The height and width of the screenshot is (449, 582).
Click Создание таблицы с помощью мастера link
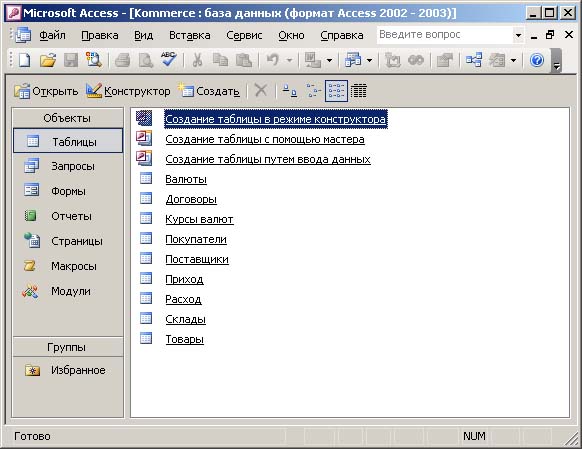[265, 139]
